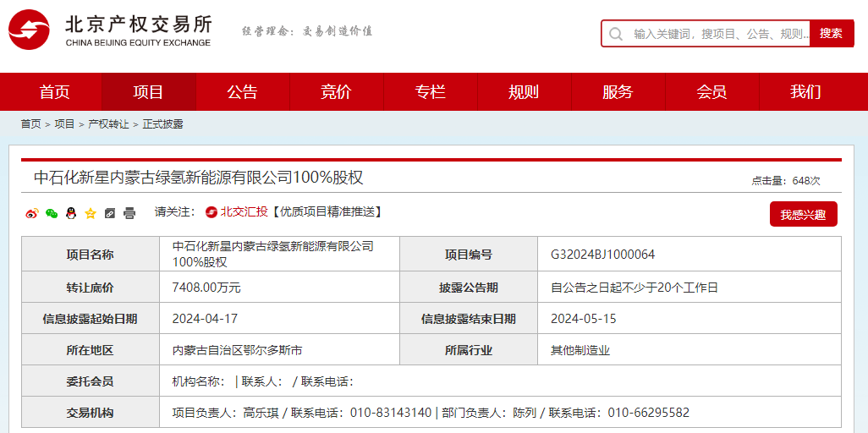Select 会员 in the navigation bar
Screen dimensions: 868x433
tap(711, 92)
